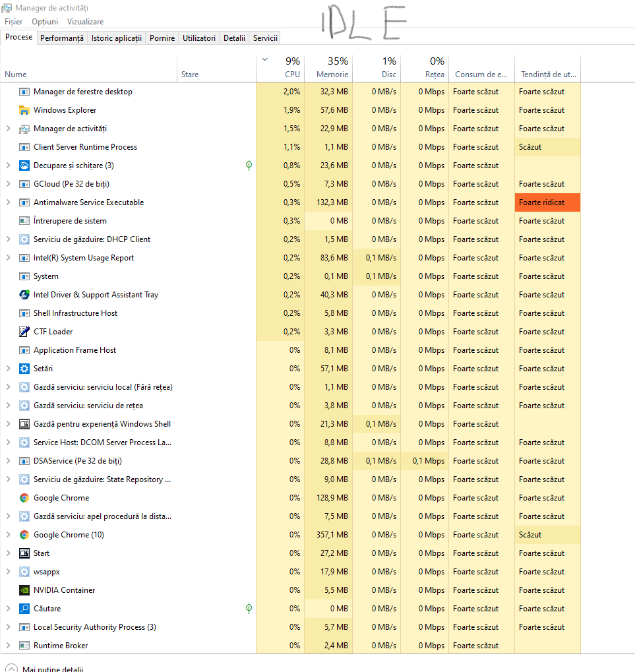The height and width of the screenshot is (672, 635).
Task: Open the Opțiuni menu
Action: point(45,22)
